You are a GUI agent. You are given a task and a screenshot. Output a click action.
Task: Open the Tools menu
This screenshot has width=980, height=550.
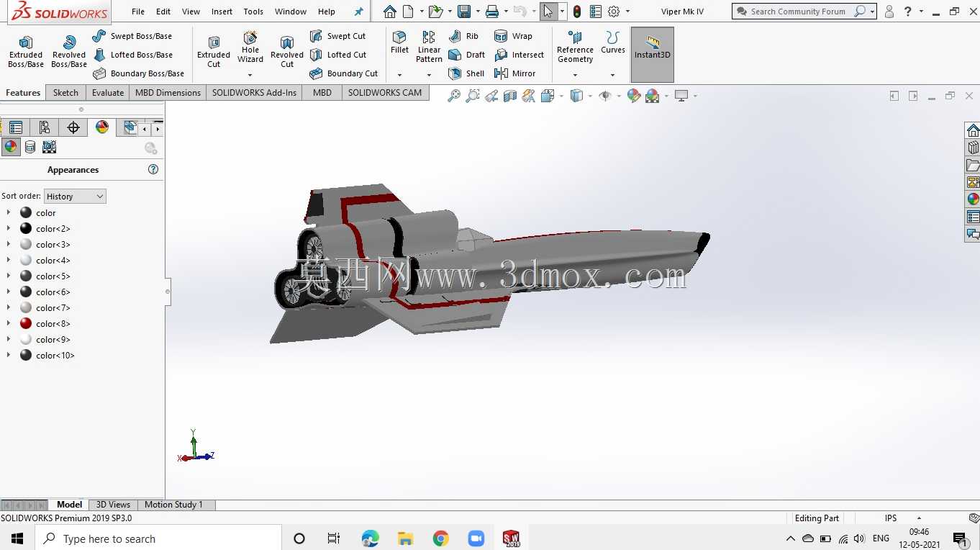coord(253,12)
